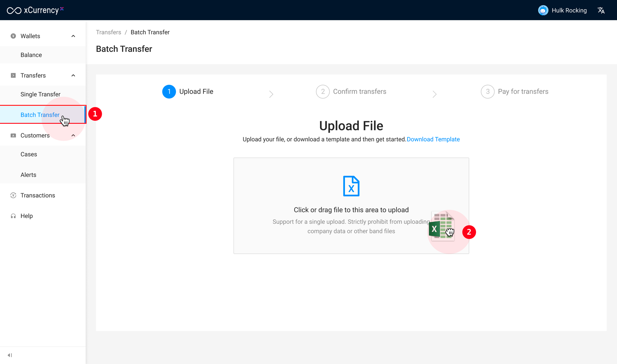Collapse the sidebar with the bottom arrow icon
This screenshot has height=364, width=617.
coord(10,355)
